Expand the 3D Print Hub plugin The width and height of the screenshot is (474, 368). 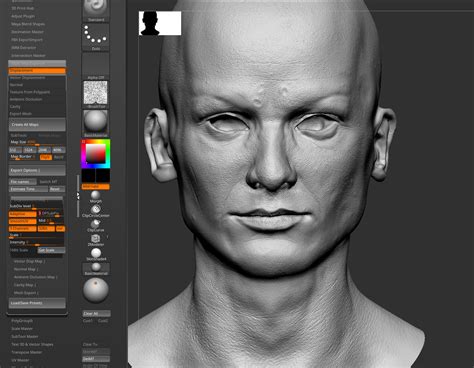(x=23, y=8)
